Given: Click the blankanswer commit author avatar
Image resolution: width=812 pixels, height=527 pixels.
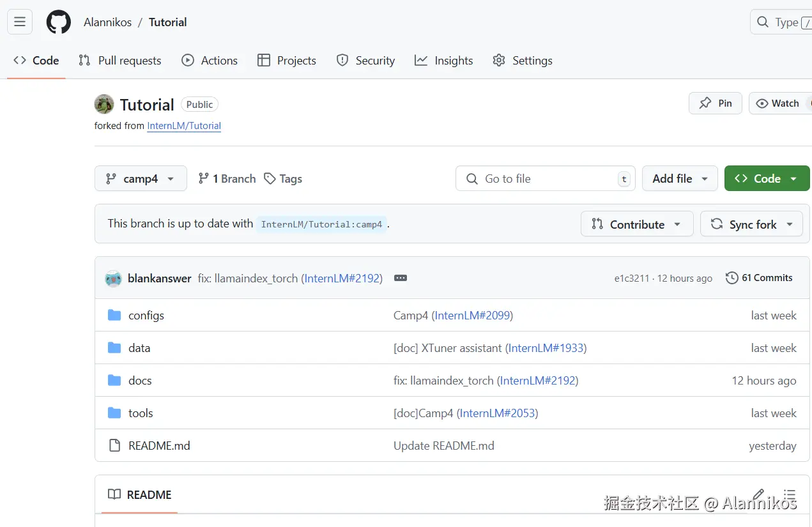Looking at the screenshot, I should tap(113, 279).
